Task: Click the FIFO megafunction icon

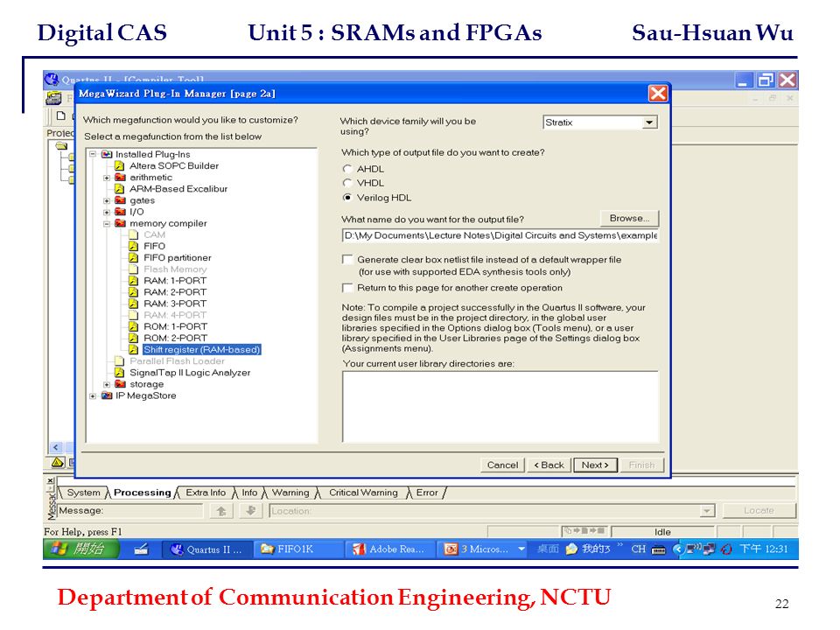Action: tap(133, 246)
